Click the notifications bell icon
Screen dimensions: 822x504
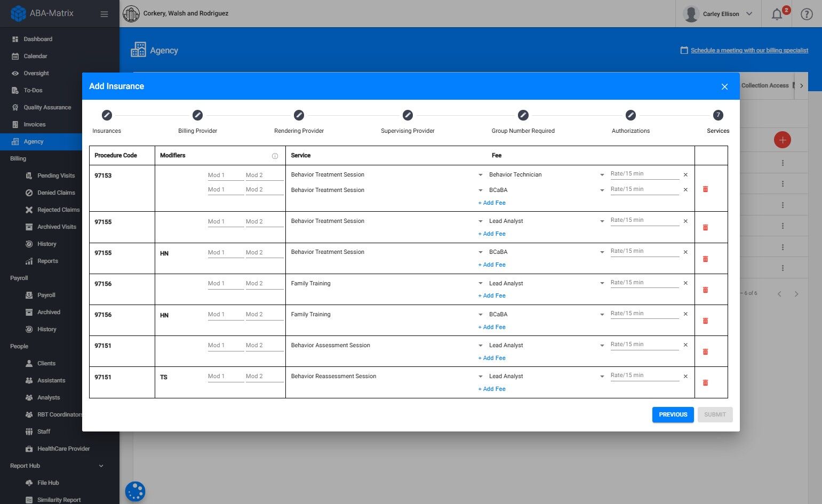click(x=777, y=14)
